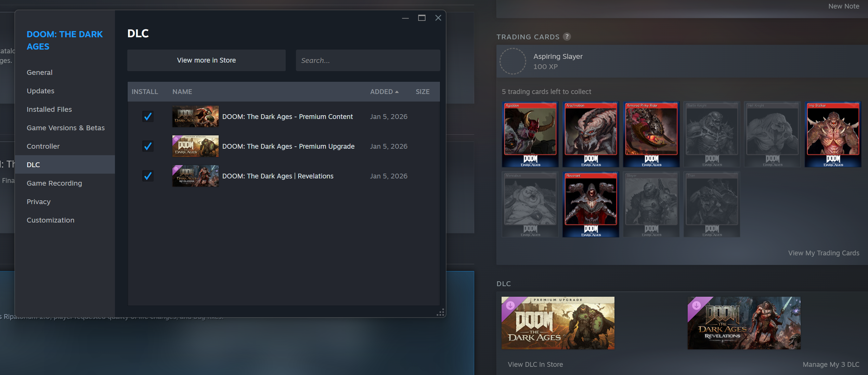Close the DOOM properties dialog
Image resolution: width=868 pixels, height=375 pixels.
pos(438,18)
